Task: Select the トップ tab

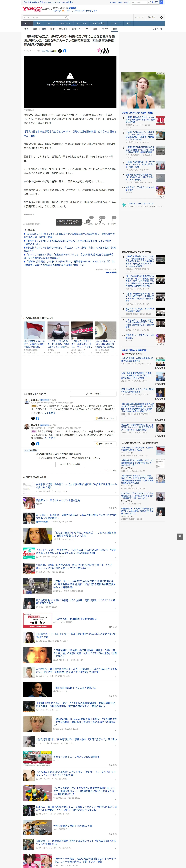Action: point(27,24)
